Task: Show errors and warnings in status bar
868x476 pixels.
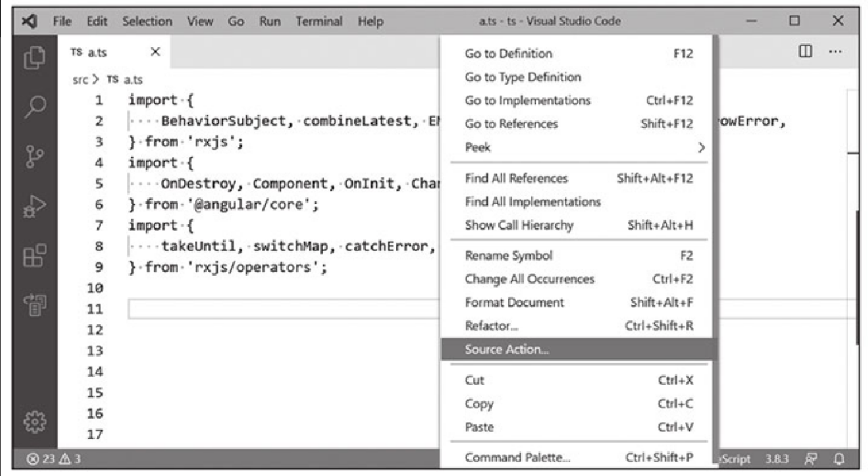Action: coord(54,458)
